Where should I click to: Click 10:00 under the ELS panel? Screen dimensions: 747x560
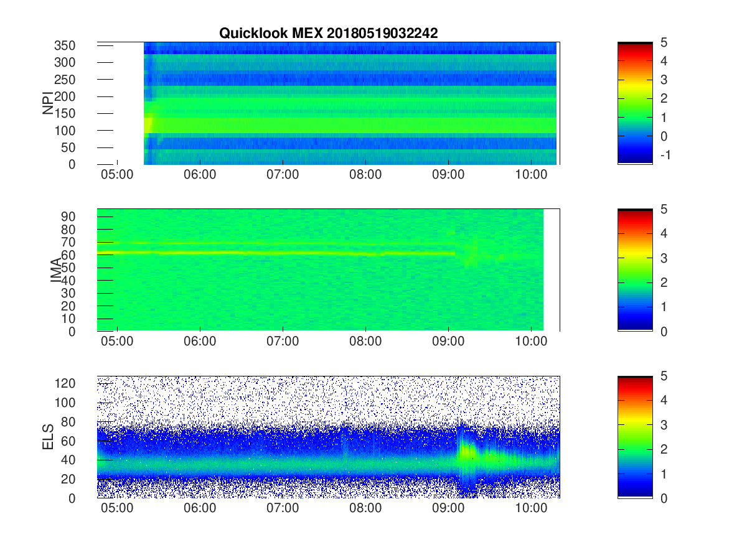pos(531,508)
